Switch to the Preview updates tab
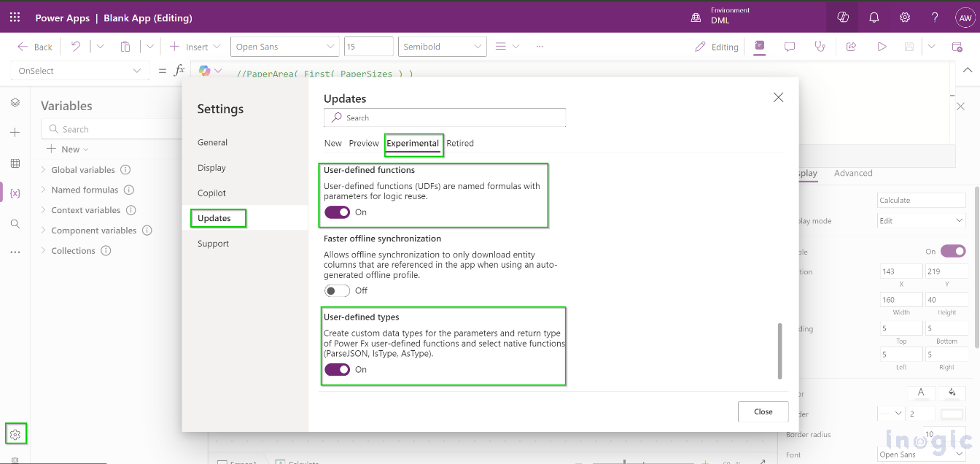This screenshot has height=464, width=980. [364, 144]
